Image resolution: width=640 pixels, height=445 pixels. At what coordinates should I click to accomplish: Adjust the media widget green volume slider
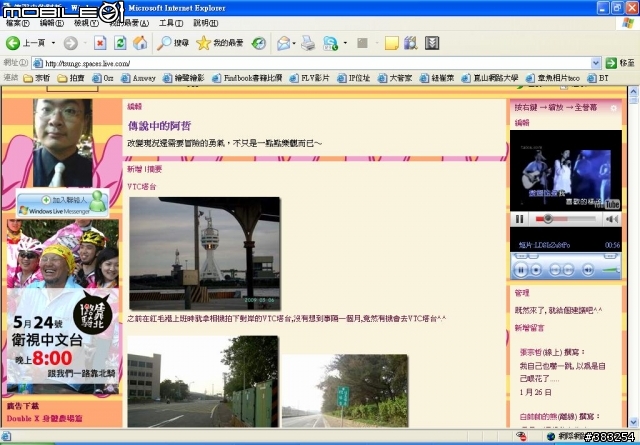pos(610,270)
